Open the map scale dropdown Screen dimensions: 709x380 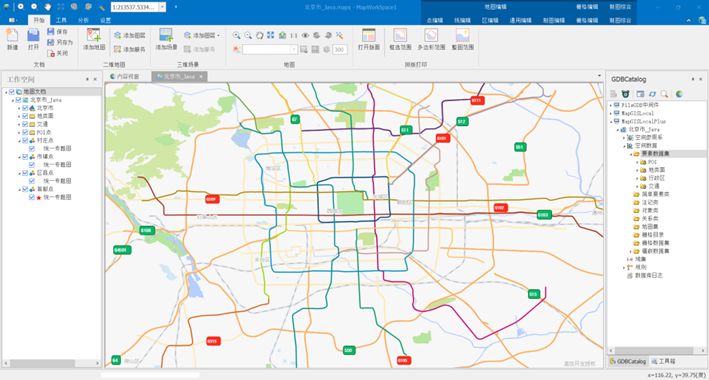[x=162, y=7]
